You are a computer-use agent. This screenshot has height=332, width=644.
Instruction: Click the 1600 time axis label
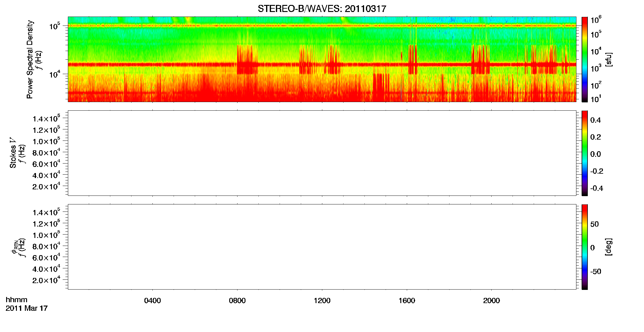pyautogui.click(x=407, y=301)
